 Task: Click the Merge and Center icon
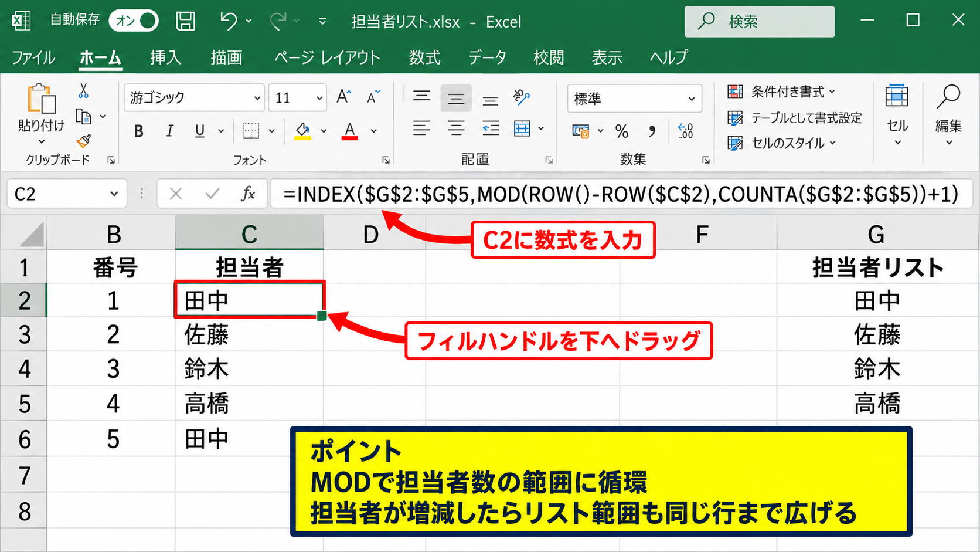(x=522, y=128)
